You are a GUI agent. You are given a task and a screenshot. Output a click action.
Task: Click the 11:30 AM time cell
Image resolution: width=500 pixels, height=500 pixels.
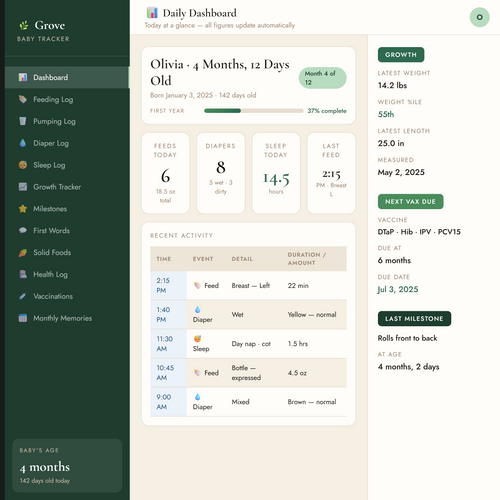tap(168, 344)
